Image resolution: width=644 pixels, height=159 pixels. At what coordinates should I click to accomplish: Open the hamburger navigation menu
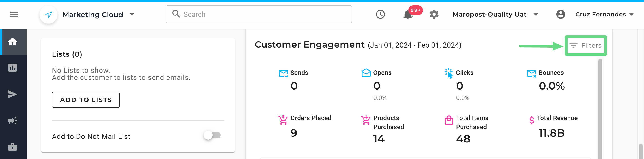pos(14,15)
